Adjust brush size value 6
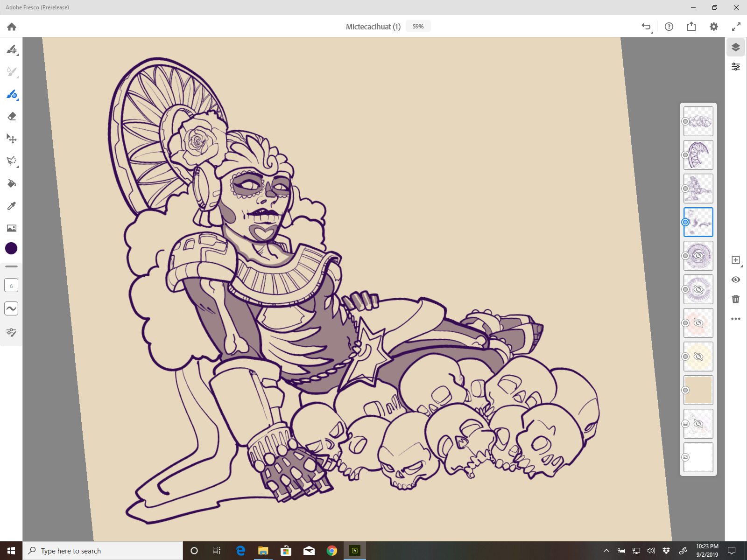The image size is (747, 560). pos(11,286)
